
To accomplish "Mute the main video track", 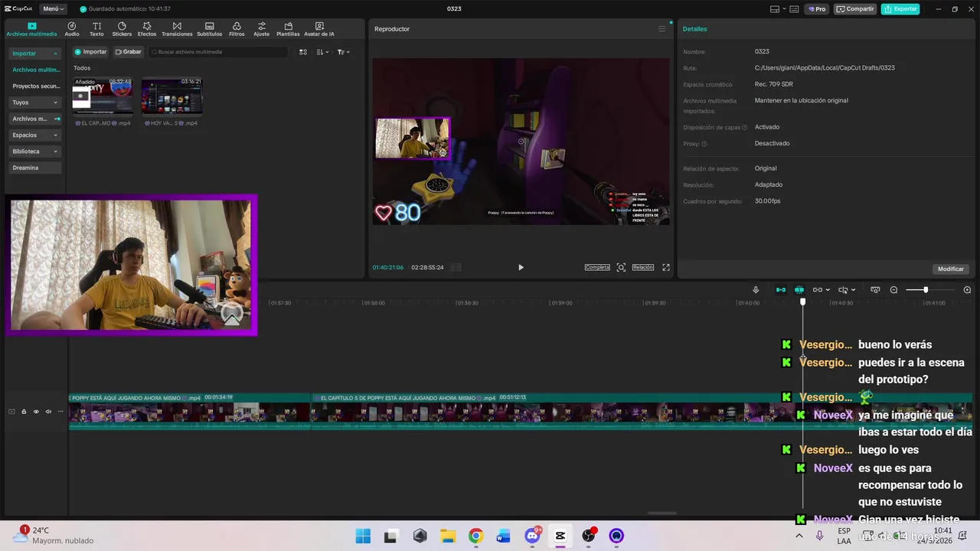I will pyautogui.click(x=48, y=412).
